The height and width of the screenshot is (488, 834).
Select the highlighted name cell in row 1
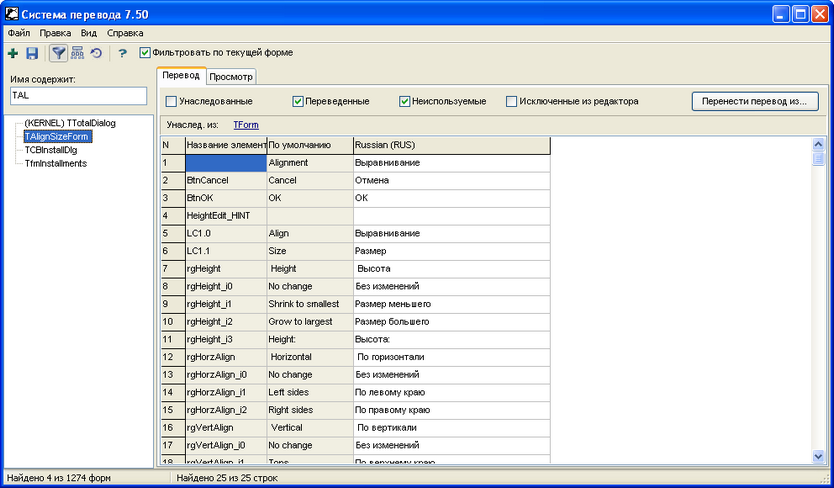pyautogui.click(x=226, y=163)
